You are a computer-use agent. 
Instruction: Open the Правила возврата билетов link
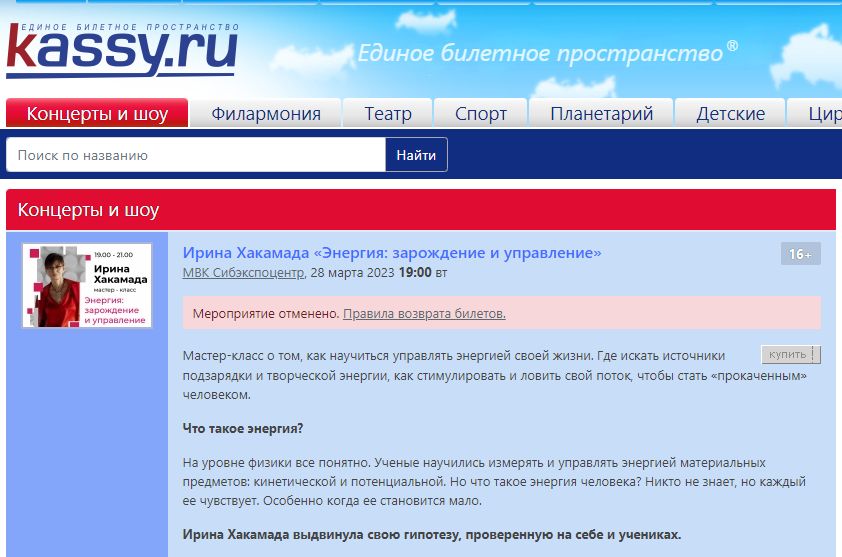tap(424, 313)
